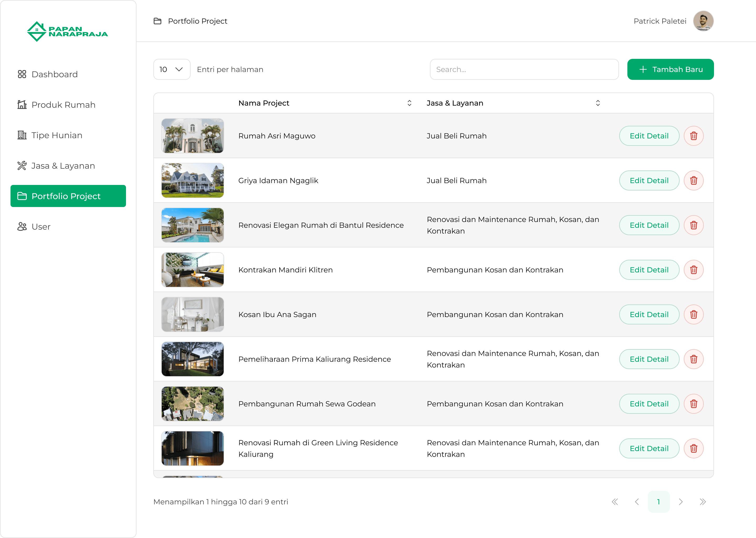The height and width of the screenshot is (538, 756).
Task: Edit Detail for Griya Idaman Ngaglik
Action: [649, 180]
